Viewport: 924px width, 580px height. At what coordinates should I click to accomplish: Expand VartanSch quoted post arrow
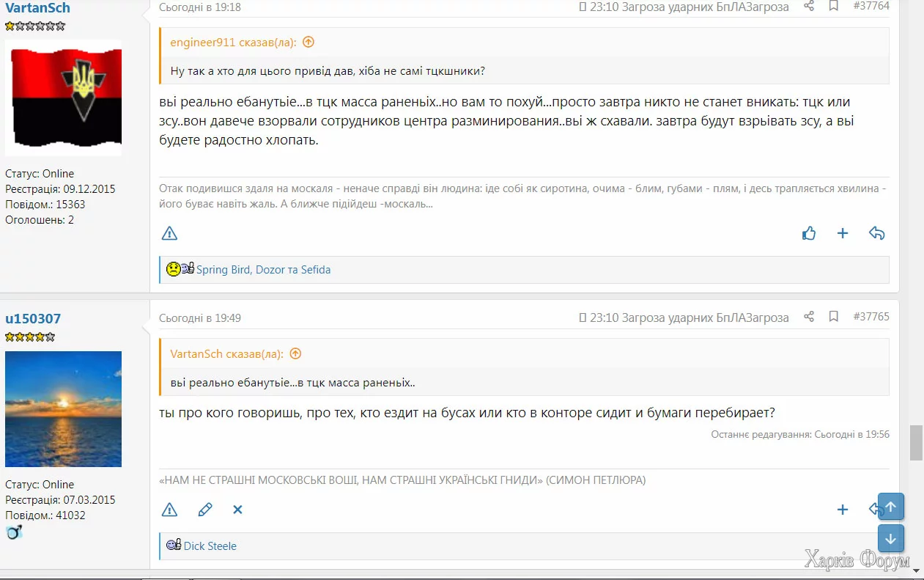point(295,353)
